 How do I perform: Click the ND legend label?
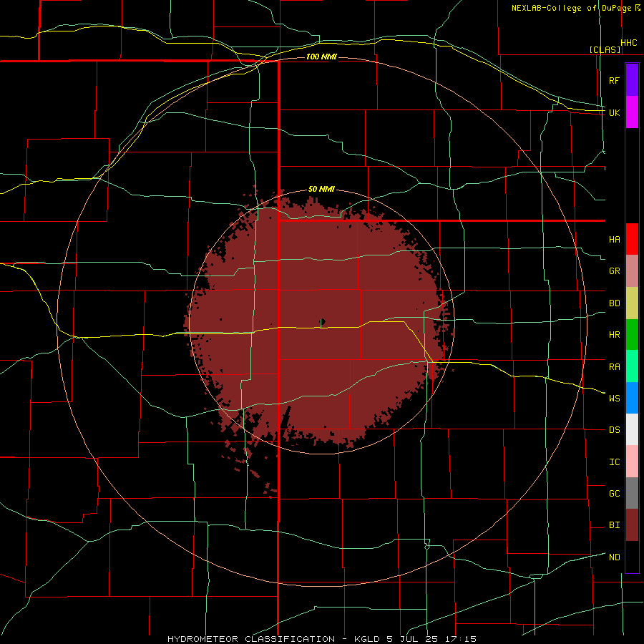614,557
